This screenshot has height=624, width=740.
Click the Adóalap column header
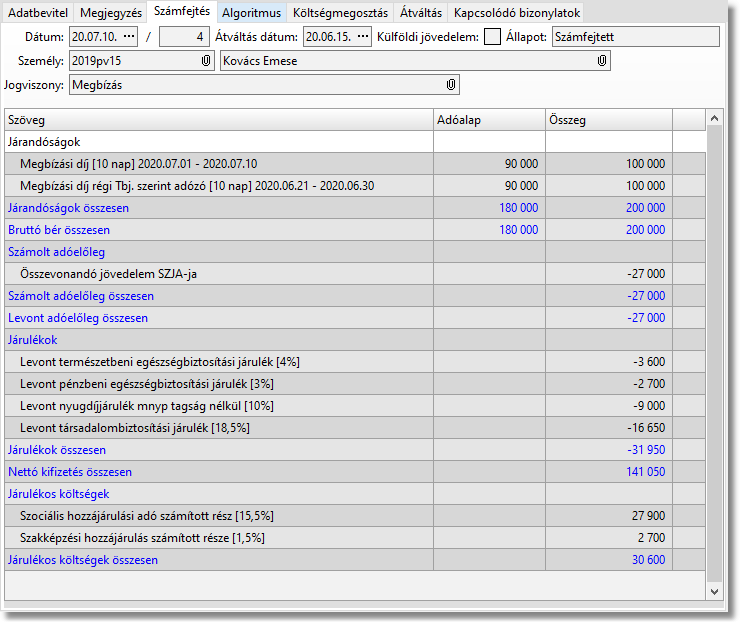coord(488,120)
